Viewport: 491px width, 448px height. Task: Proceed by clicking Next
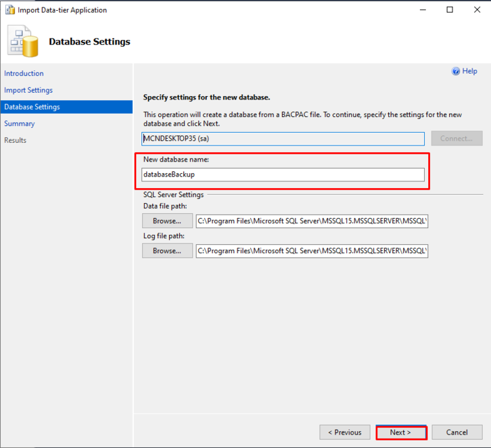(x=400, y=432)
